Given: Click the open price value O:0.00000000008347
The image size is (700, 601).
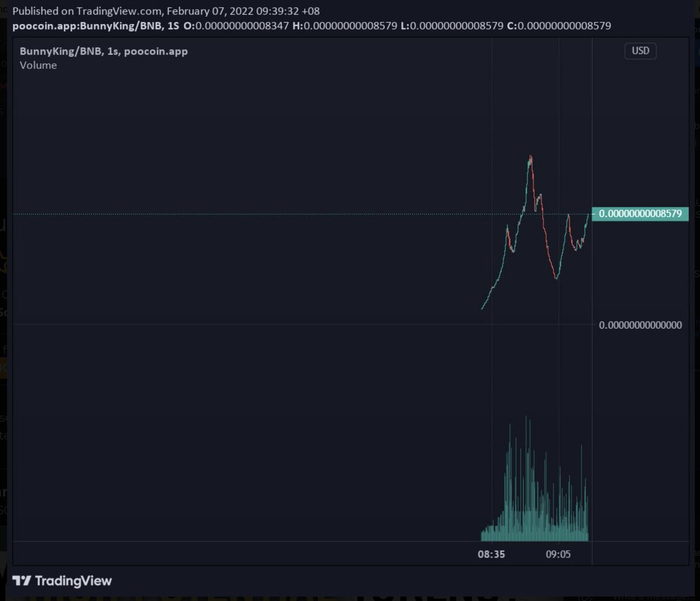Looking at the screenshot, I should click(236, 26).
